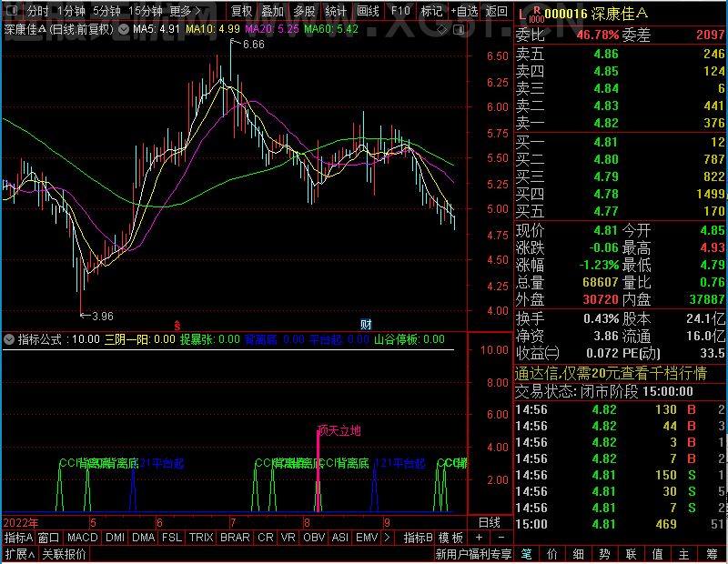Click 窗口 window button
This screenshot has height=564, width=728.
[49, 538]
